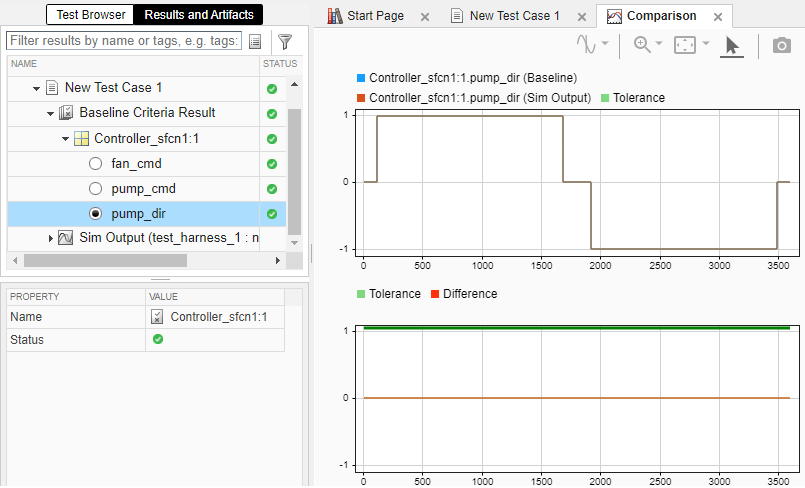Close the Comparison tab

(x=718, y=17)
